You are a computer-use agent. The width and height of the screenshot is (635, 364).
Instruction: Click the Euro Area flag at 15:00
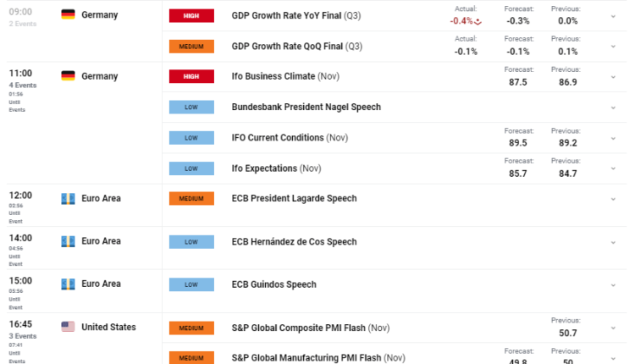(69, 283)
